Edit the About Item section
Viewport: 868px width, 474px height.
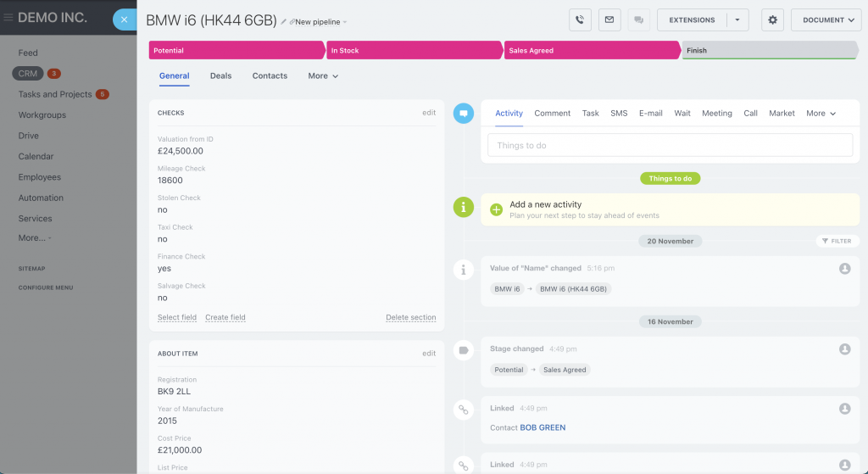click(x=429, y=354)
